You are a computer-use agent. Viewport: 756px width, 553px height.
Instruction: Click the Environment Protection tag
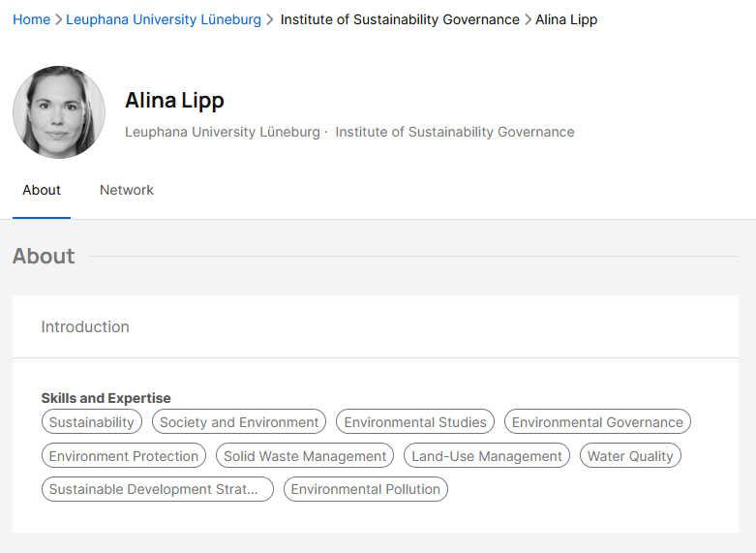124,455
